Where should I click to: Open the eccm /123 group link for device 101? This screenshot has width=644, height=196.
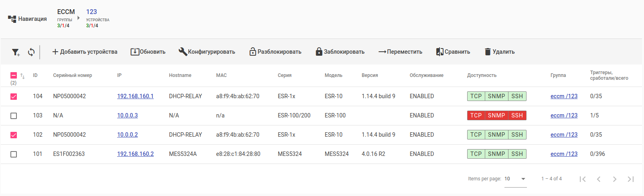(x=564, y=154)
